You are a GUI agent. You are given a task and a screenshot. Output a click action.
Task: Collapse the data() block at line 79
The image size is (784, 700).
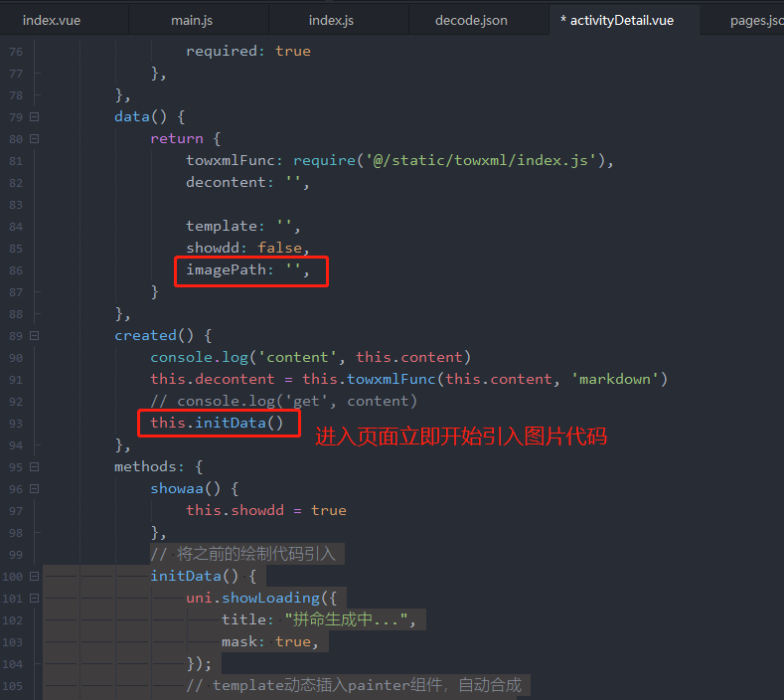(34, 116)
